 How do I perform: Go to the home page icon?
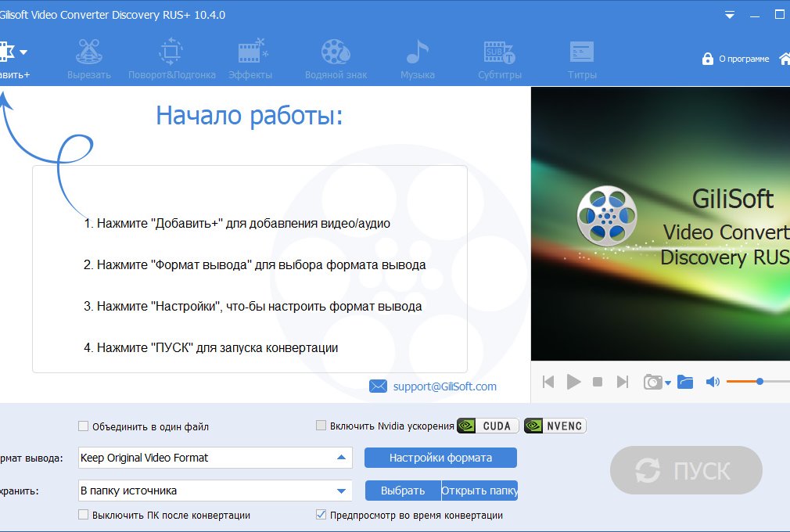[x=785, y=59]
